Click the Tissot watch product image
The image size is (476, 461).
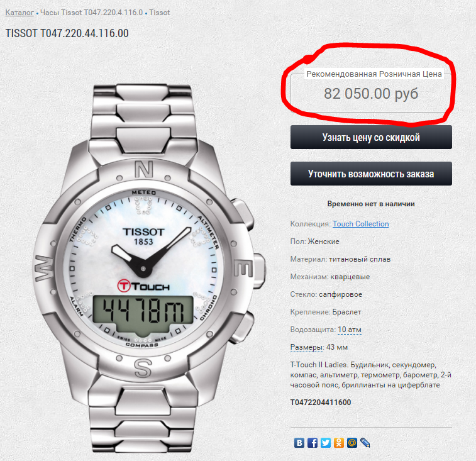(149, 269)
